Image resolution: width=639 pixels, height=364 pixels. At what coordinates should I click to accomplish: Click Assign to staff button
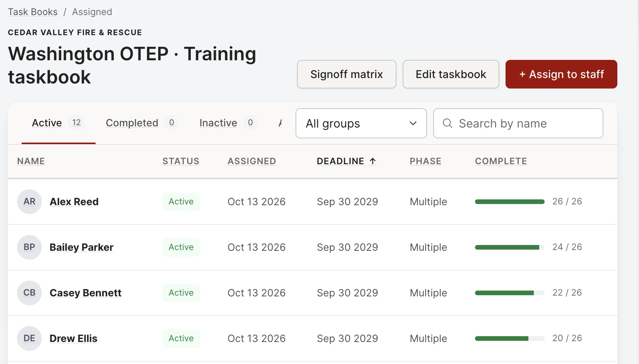(561, 74)
